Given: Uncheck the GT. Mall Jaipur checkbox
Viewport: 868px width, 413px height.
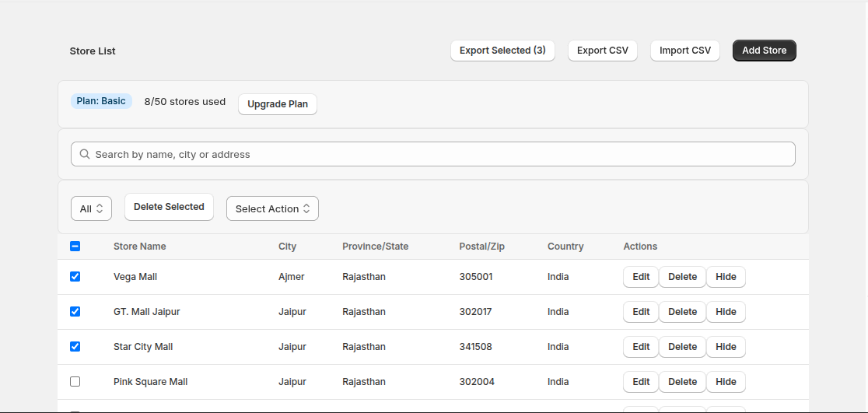Looking at the screenshot, I should coord(75,312).
